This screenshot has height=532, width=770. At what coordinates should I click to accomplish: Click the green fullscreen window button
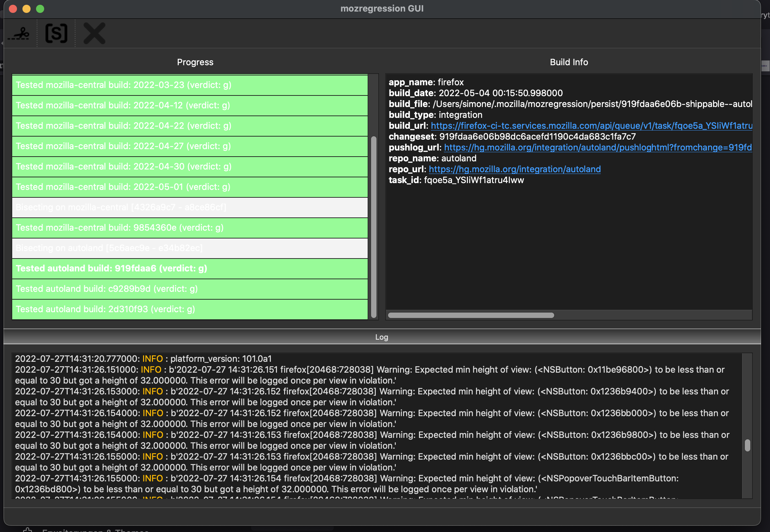40,9
